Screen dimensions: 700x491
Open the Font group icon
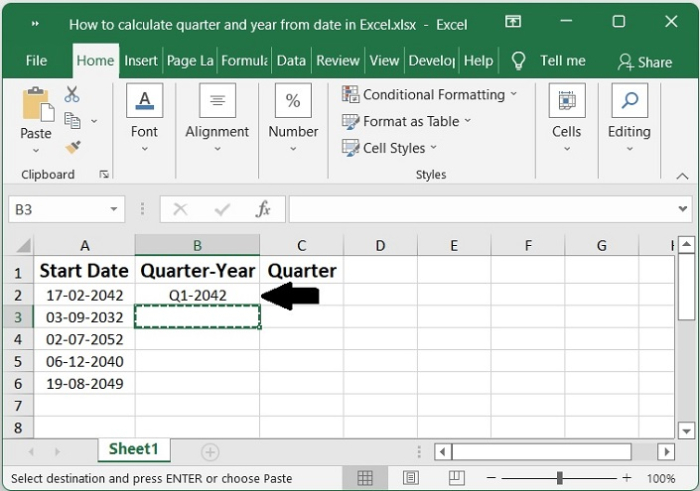coord(144,100)
